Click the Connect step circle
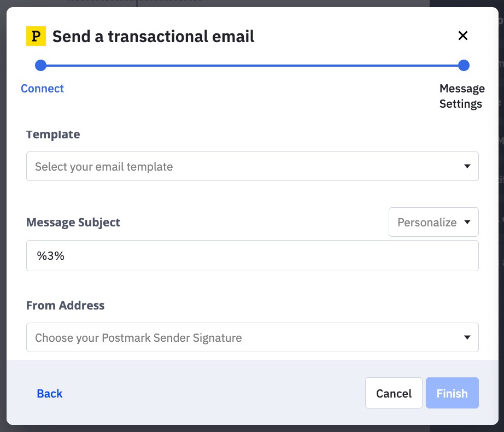The width and height of the screenshot is (504, 432). [40, 66]
